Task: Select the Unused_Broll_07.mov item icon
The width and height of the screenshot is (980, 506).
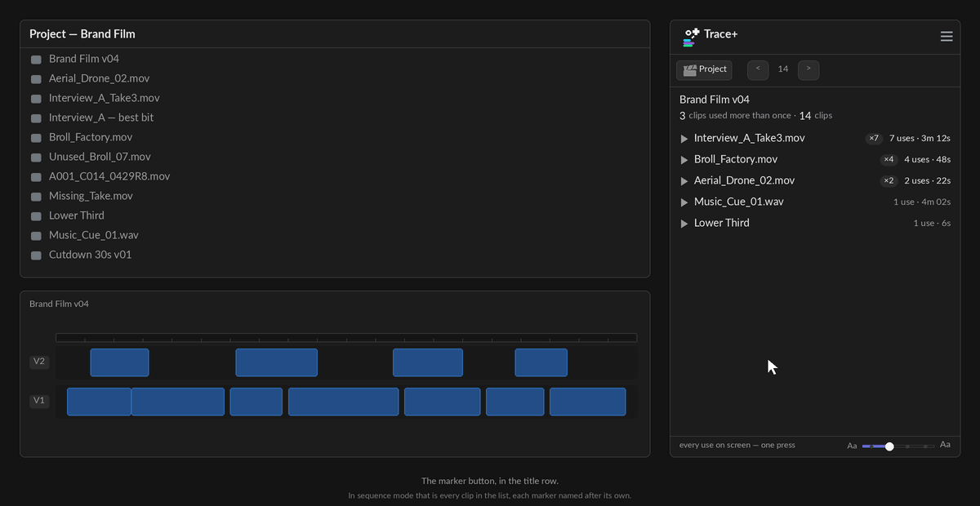Action: (36, 158)
